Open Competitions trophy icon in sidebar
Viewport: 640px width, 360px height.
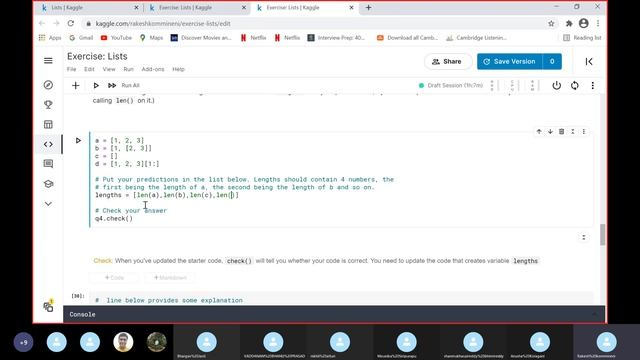point(48,104)
